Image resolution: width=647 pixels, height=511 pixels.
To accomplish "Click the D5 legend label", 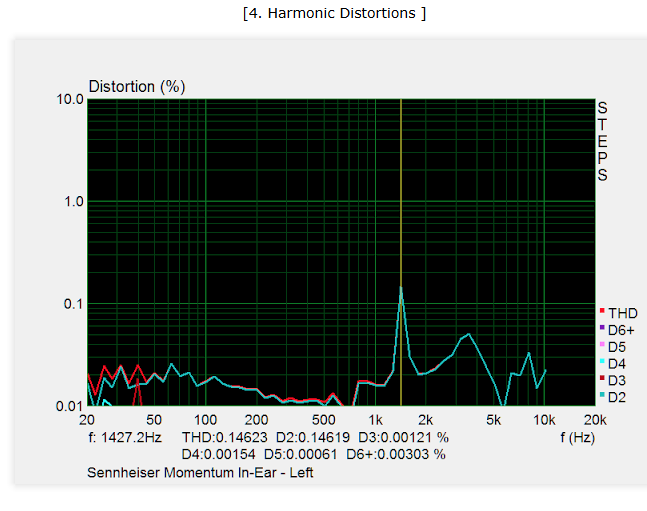I will coord(617,347).
